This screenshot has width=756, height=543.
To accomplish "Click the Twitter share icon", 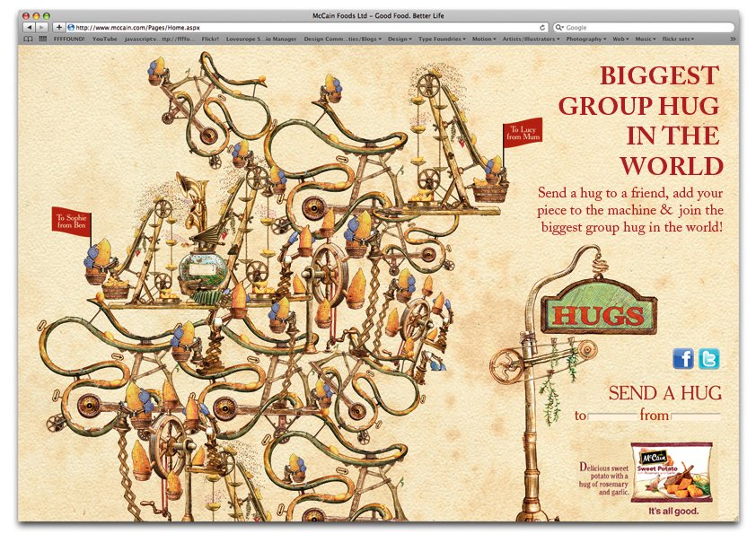I will tap(708, 359).
